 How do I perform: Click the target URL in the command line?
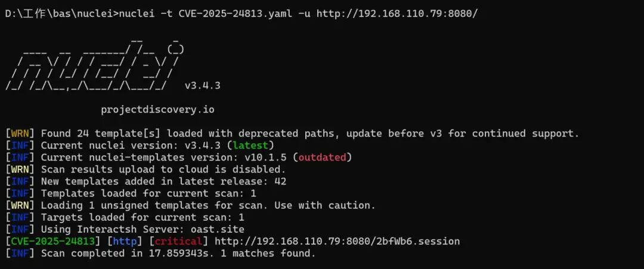coord(397,13)
